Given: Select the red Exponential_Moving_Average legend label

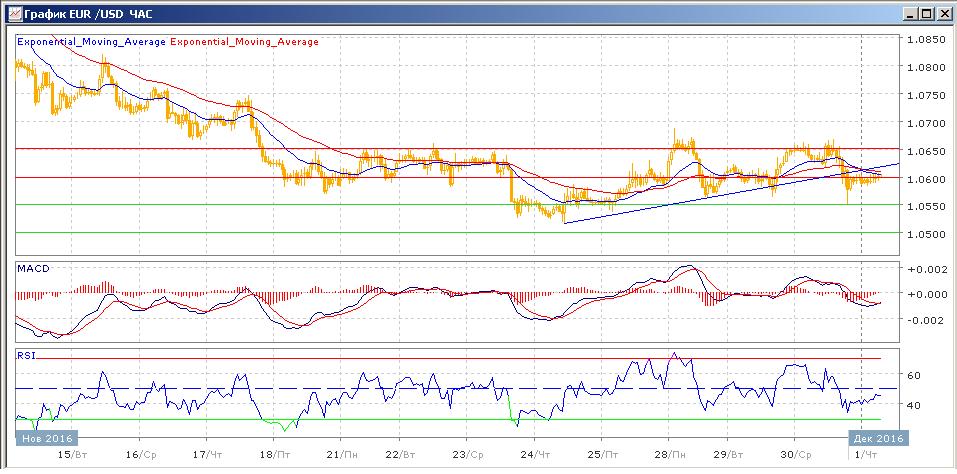Looking at the screenshot, I should coord(245,42).
